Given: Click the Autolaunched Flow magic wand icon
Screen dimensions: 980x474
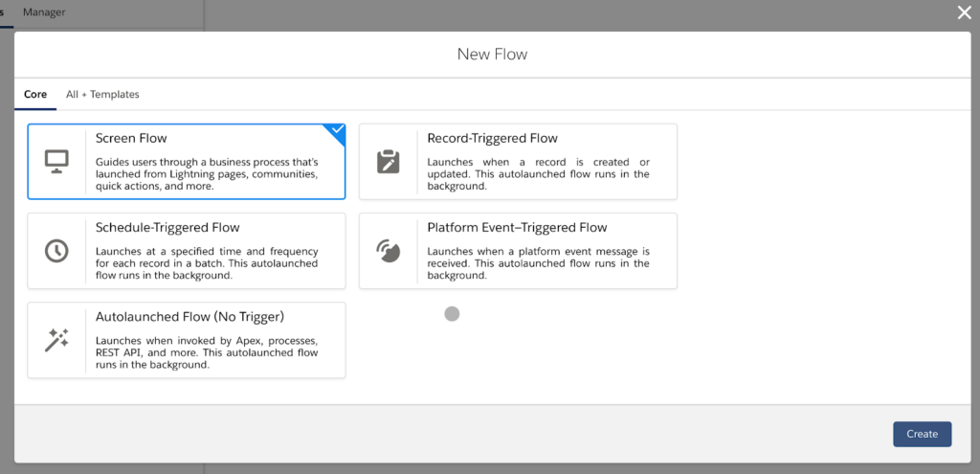Looking at the screenshot, I should (56, 340).
